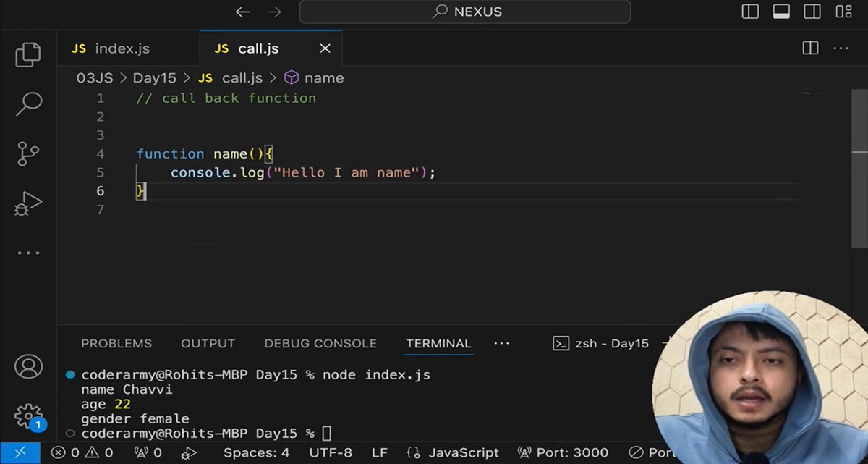Screen dimensions: 868x464
Task: Open errors and warnings status item
Action: pyautogui.click(x=82, y=453)
